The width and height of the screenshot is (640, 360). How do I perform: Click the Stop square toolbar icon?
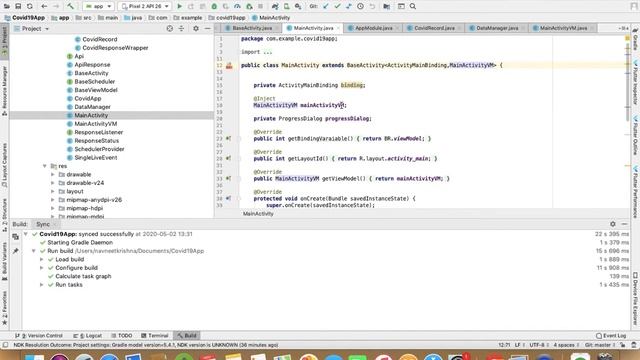pyautogui.click(x=260, y=6)
